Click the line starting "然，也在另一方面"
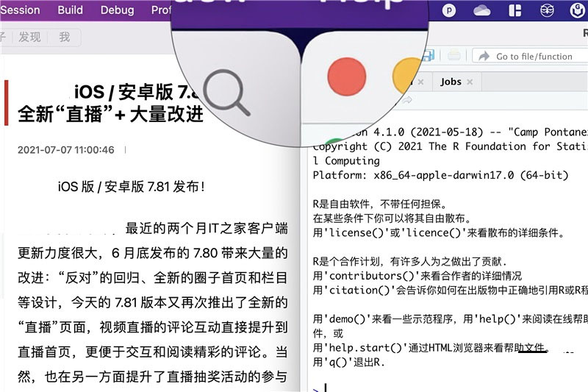The image size is (588, 392). 153,377
